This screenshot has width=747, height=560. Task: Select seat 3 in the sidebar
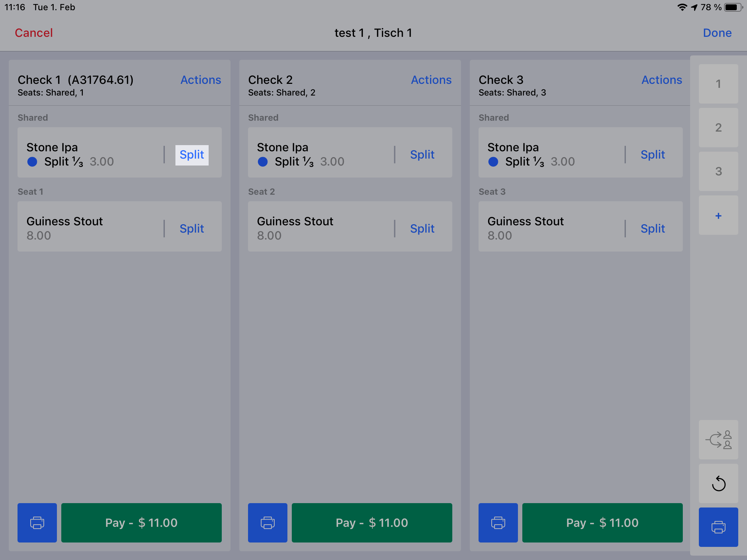coord(719,171)
